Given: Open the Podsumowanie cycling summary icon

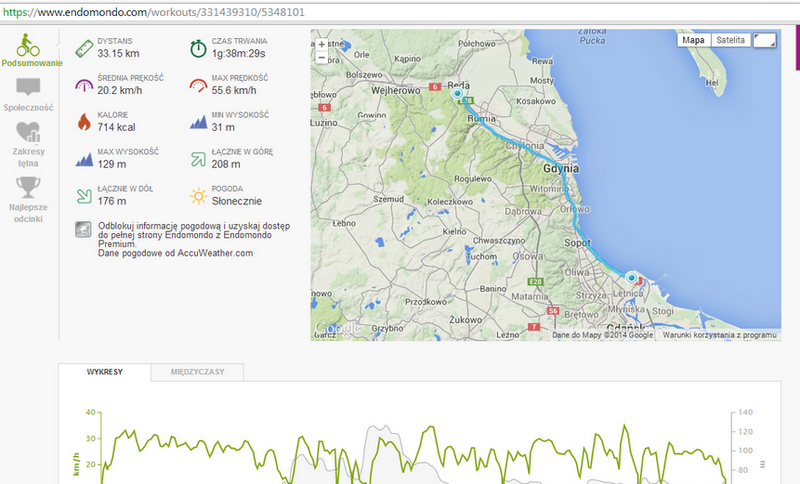Looking at the screenshot, I should click(x=28, y=45).
